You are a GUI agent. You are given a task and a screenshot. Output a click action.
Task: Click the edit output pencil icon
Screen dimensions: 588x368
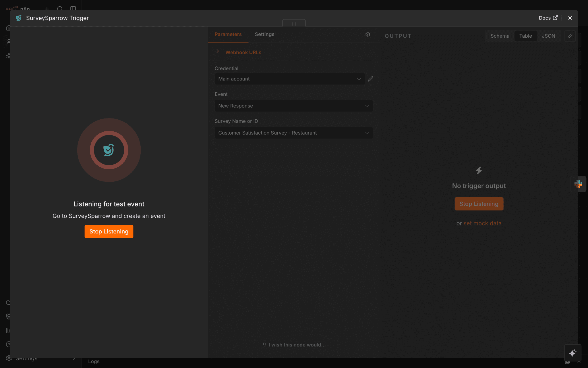tap(570, 36)
